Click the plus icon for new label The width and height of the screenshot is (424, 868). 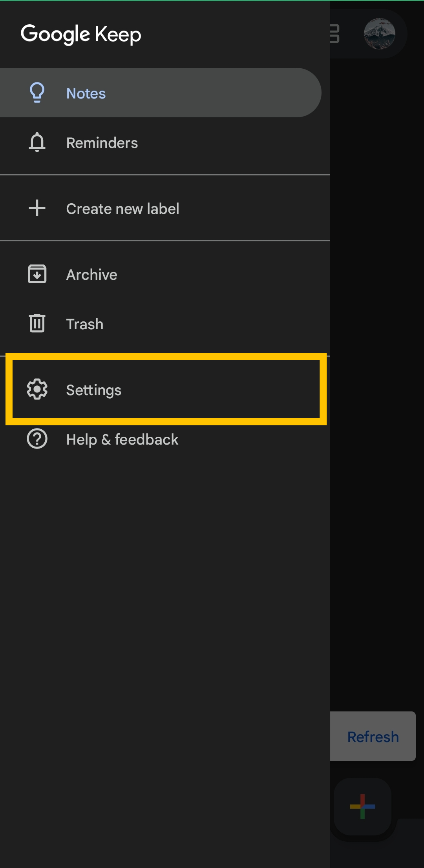click(37, 208)
